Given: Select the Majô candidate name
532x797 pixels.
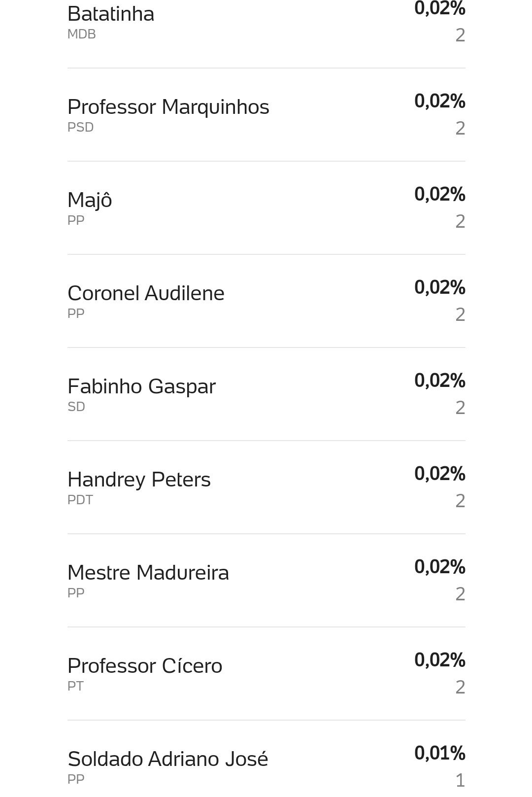Looking at the screenshot, I should coord(90,200).
